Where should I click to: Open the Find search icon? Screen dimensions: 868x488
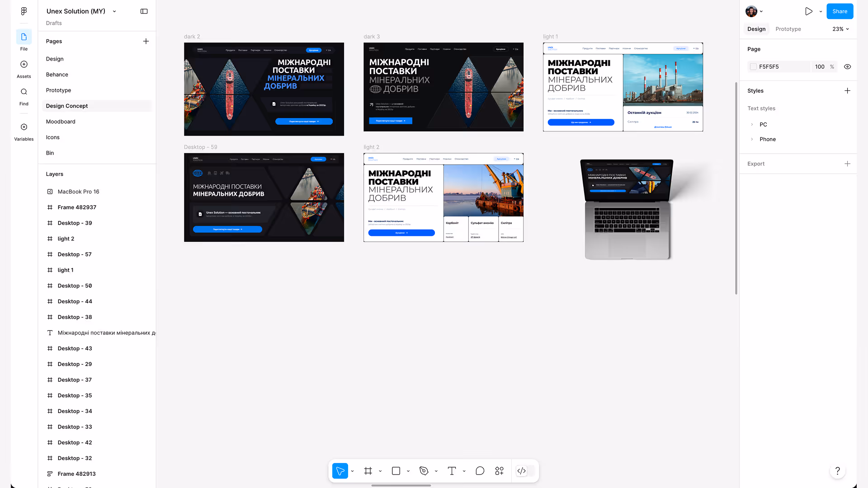coord(24,92)
